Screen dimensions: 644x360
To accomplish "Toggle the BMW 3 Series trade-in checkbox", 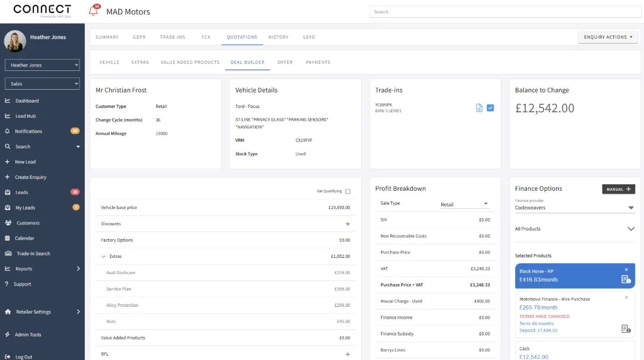I will [x=491, y=108].
